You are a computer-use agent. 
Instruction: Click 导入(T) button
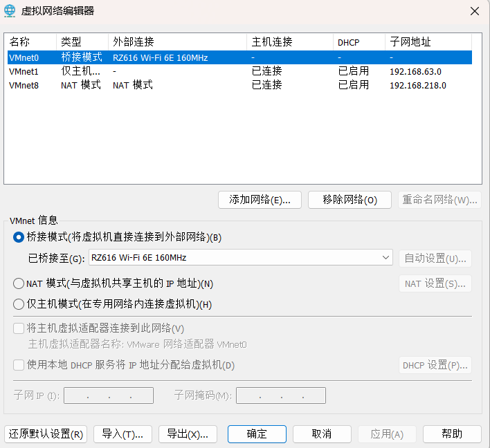(x=122, y=434)
